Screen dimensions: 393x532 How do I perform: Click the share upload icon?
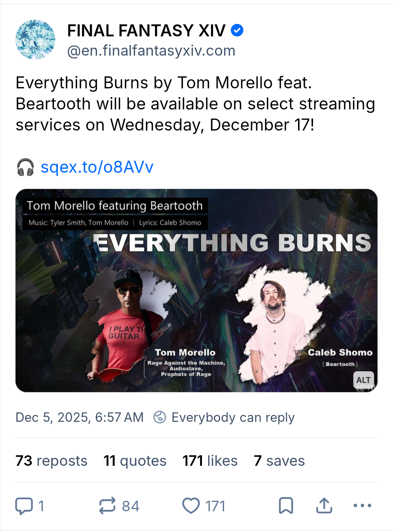[324, 506]
